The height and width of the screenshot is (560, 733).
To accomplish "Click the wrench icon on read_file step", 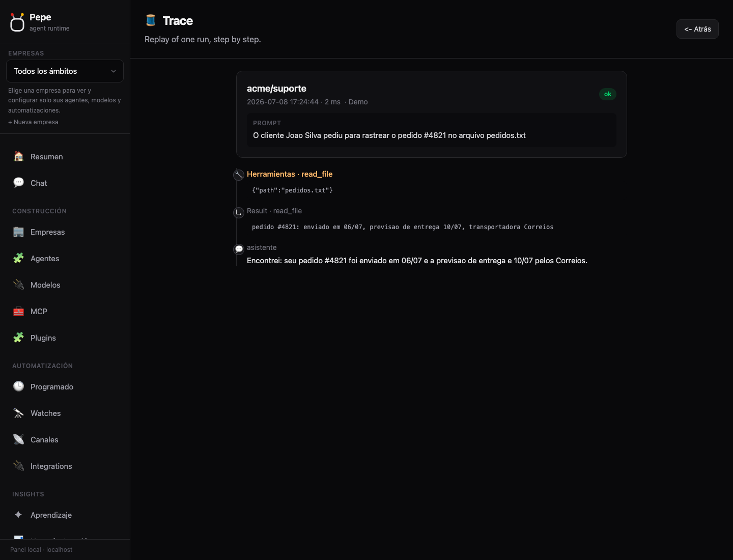I will point(239,175).
